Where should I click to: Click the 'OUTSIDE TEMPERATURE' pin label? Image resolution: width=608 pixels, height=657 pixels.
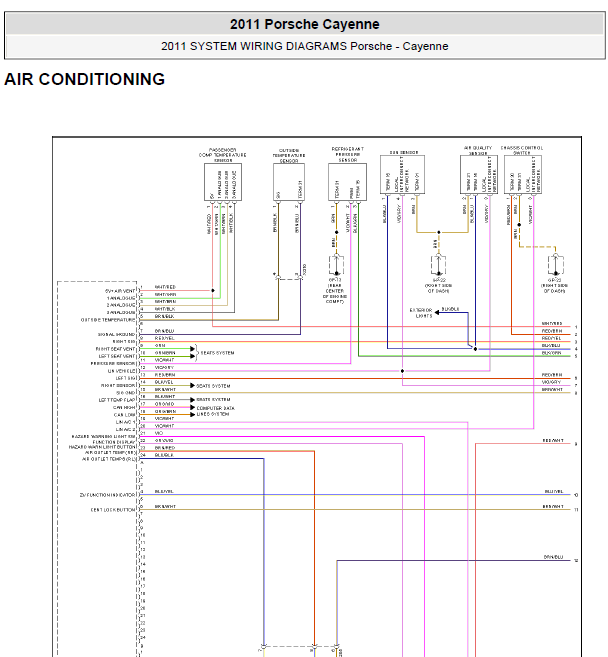(108, 320)
